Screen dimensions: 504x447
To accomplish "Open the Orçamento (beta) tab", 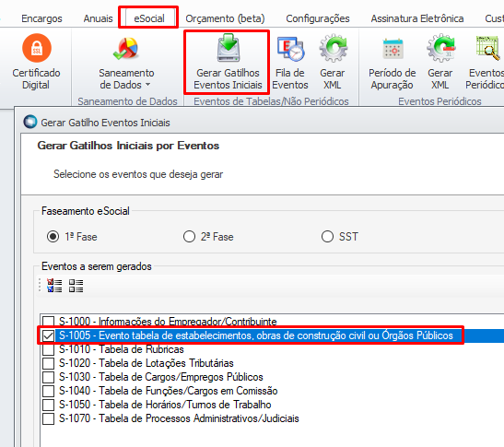I will coord(225,18).
